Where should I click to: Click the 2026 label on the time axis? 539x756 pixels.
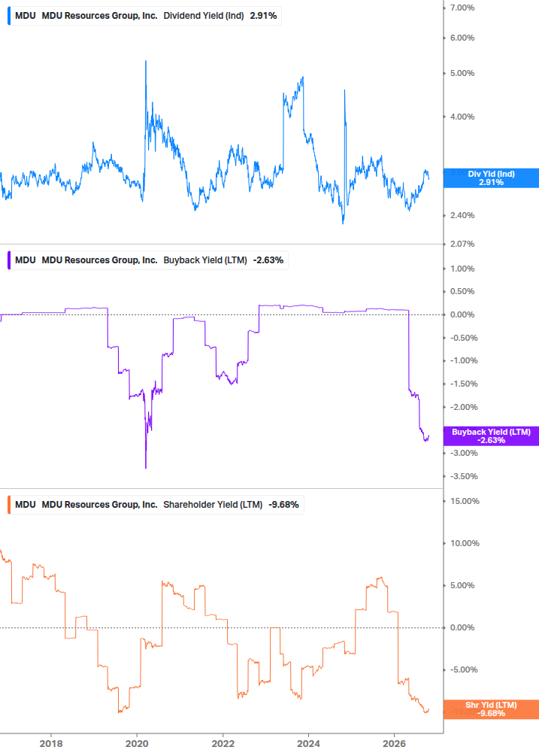(394, 743)
